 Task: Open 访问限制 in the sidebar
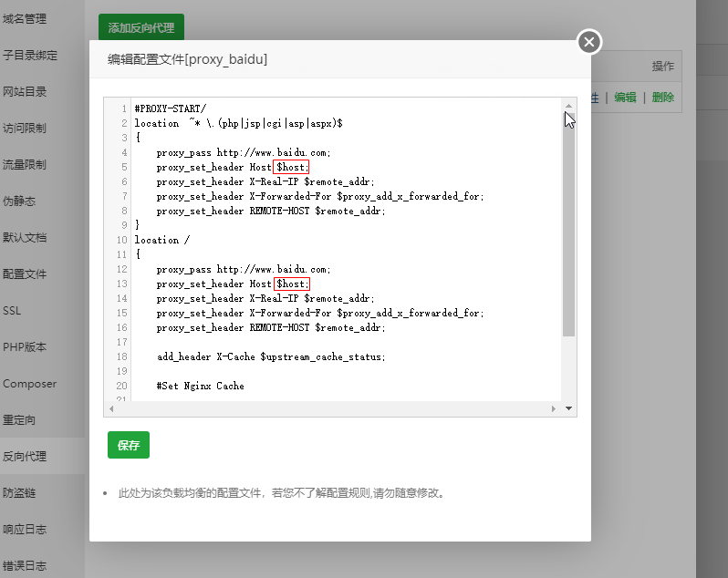pyautogui.click(x=24, y=128)
